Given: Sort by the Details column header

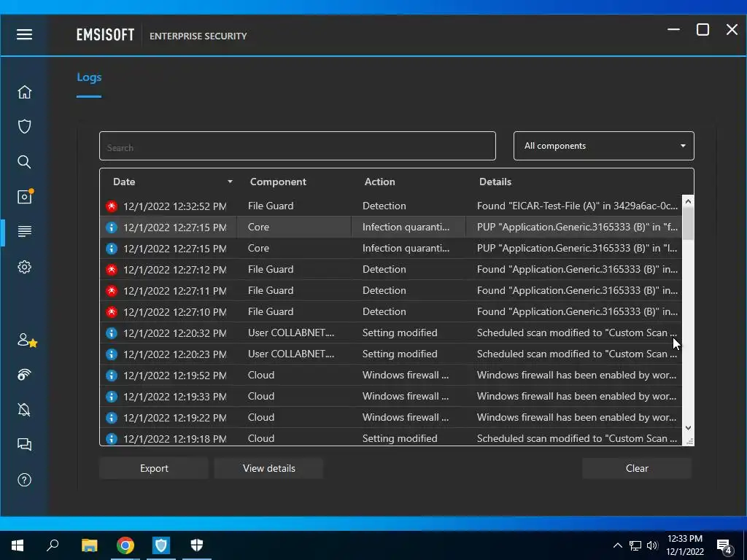Looking at the screenshot, I should (x=495, y=182).
